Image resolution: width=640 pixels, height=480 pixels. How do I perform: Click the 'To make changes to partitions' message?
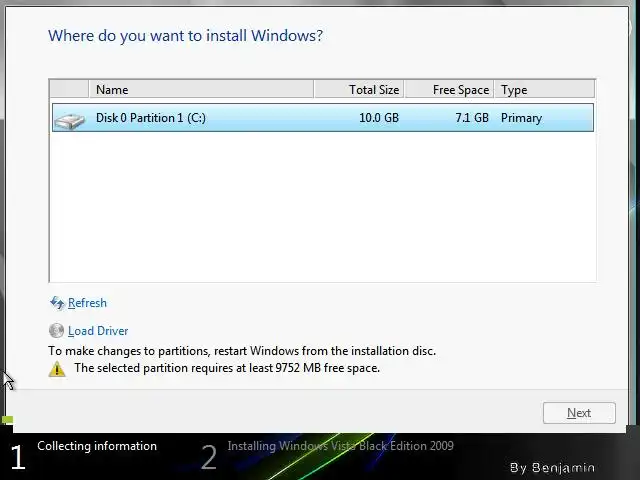point(242,351)
